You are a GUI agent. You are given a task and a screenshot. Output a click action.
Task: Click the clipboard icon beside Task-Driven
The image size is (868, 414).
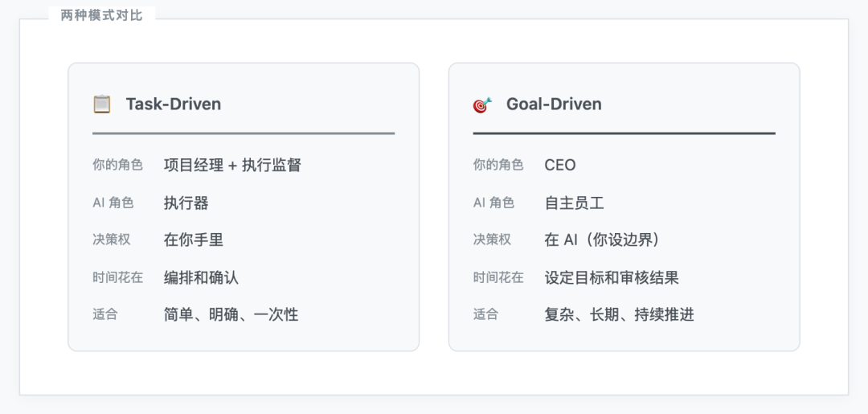102,104
